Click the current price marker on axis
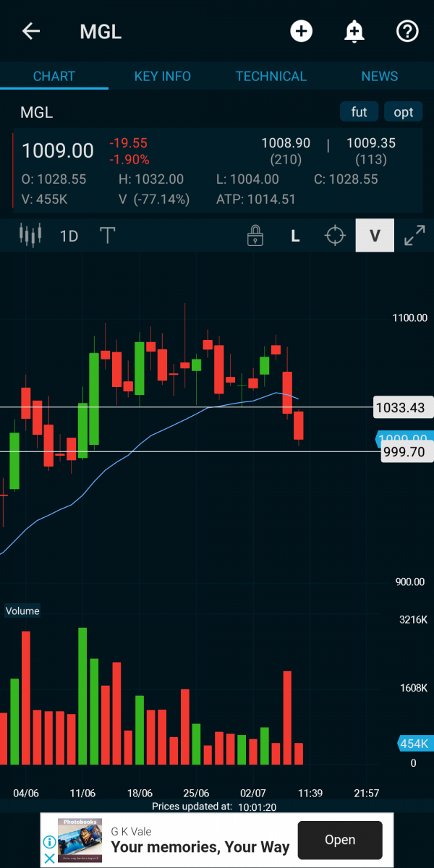434x868 pixels. (x=404, y=438)
